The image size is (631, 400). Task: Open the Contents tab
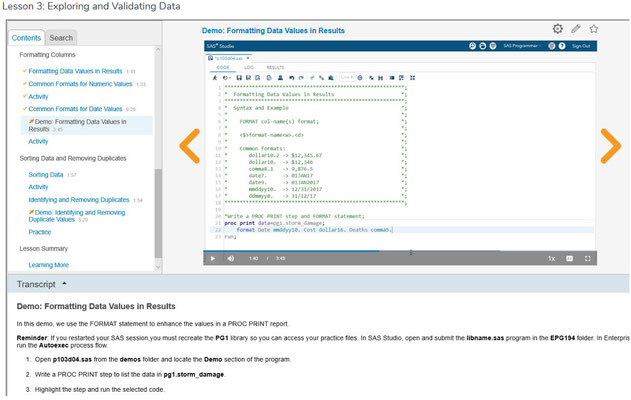pos(26,38)
